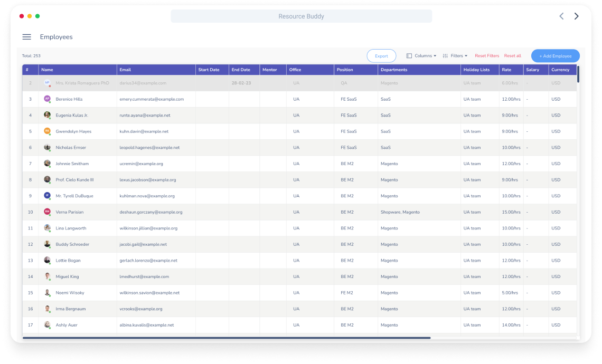
Task: Open the hamburger navigation menu
Action: point(26,37)
